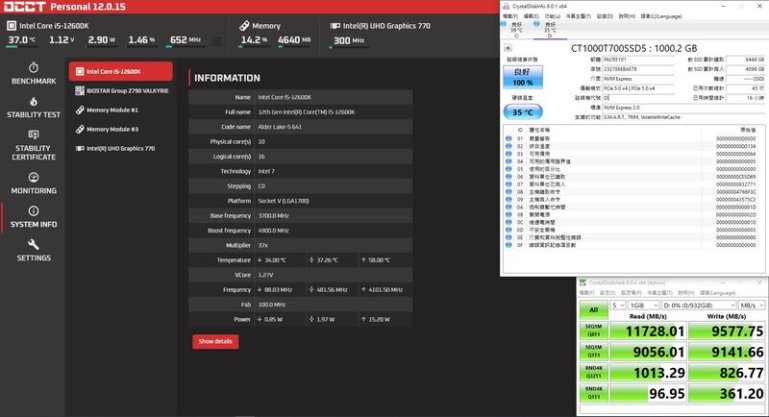Open the MB/s unit dropdown
769x417 pixels.
click(751, 305)
